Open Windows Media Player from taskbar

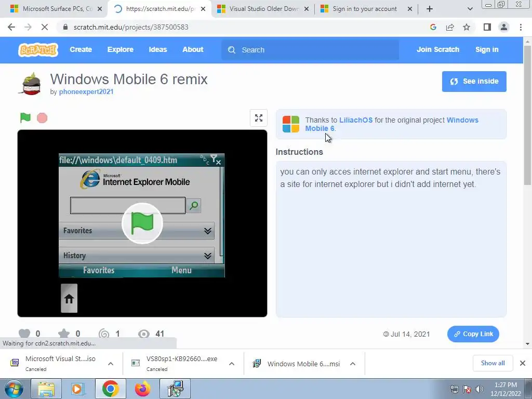click(x=78, y=389)
